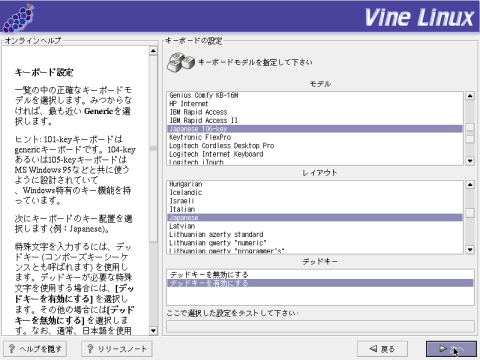Select Logitech Cordless Desktop Pro model
This screenshot has width=480, height=360.
(315, 146)
